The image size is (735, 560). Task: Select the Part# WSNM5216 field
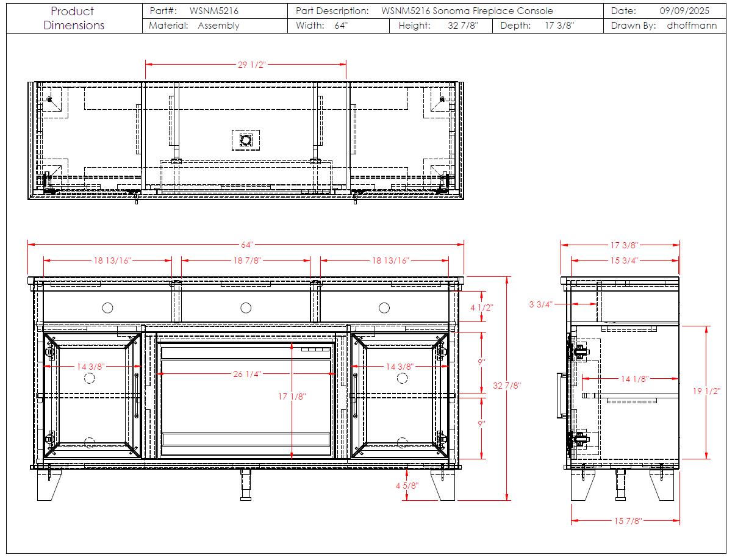[194, 11]
